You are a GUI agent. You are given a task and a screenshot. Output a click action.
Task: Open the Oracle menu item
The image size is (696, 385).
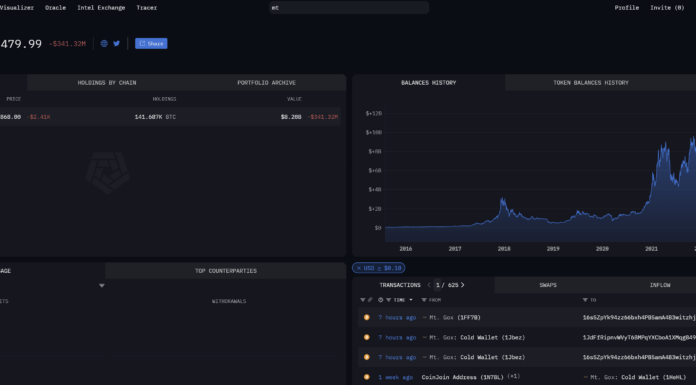tap(55, 8)
